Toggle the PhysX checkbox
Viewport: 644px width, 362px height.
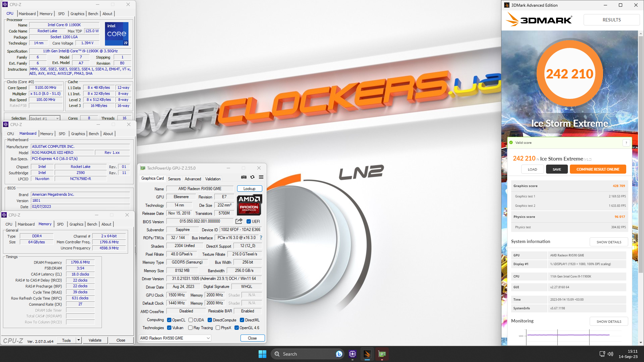(x=218, y=328)
